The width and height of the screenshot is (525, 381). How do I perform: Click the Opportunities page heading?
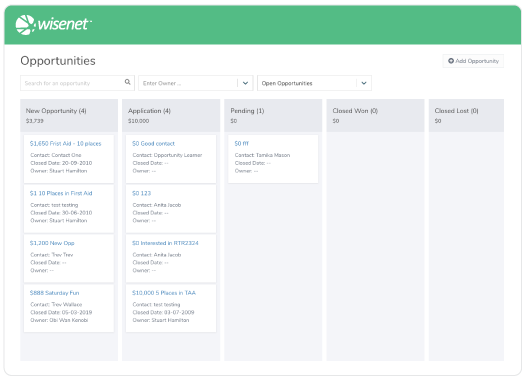(x=58, y=61)
